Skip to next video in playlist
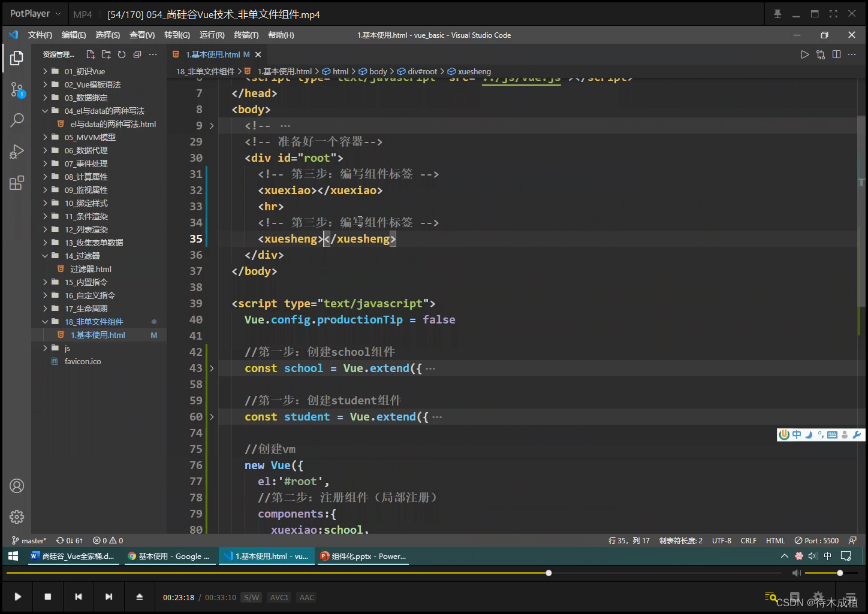 point(108,597)
